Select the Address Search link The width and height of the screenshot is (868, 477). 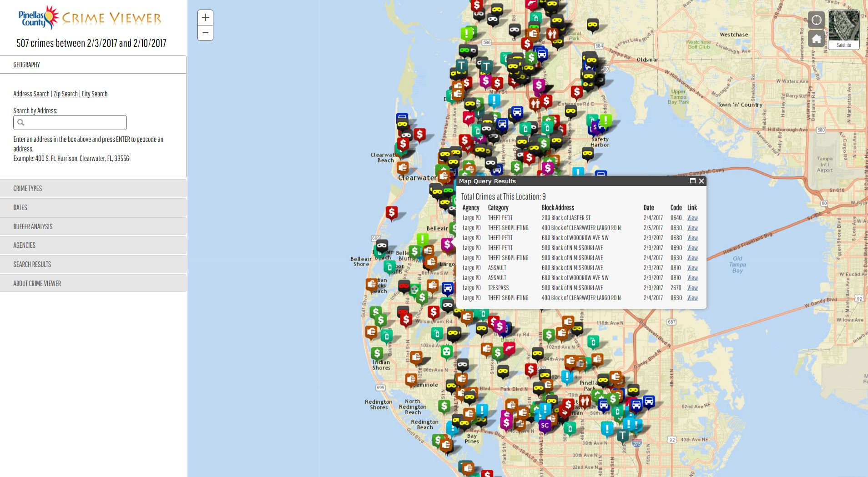[x=31, y=94]
